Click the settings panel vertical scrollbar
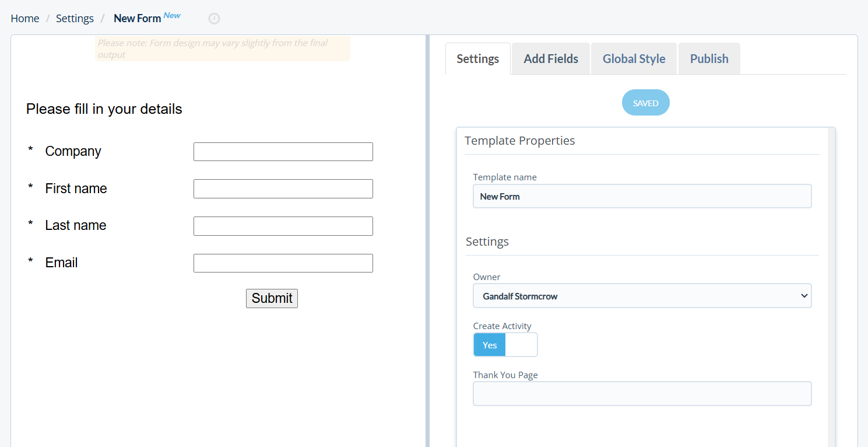The height and width of the screenshot is (447, 868). tap(831, 287)
